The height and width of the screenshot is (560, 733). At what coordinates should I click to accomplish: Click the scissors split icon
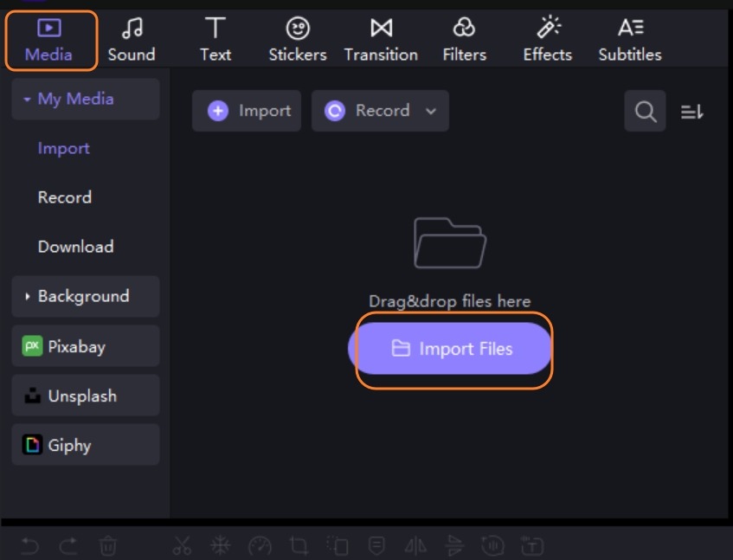pos(182,545)
